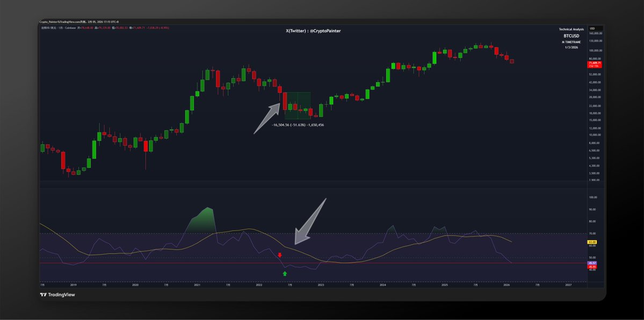The width and height of the screenshot is (644, 320).
Task: Click the 18,000.00 price axis label
Action: 596,113
